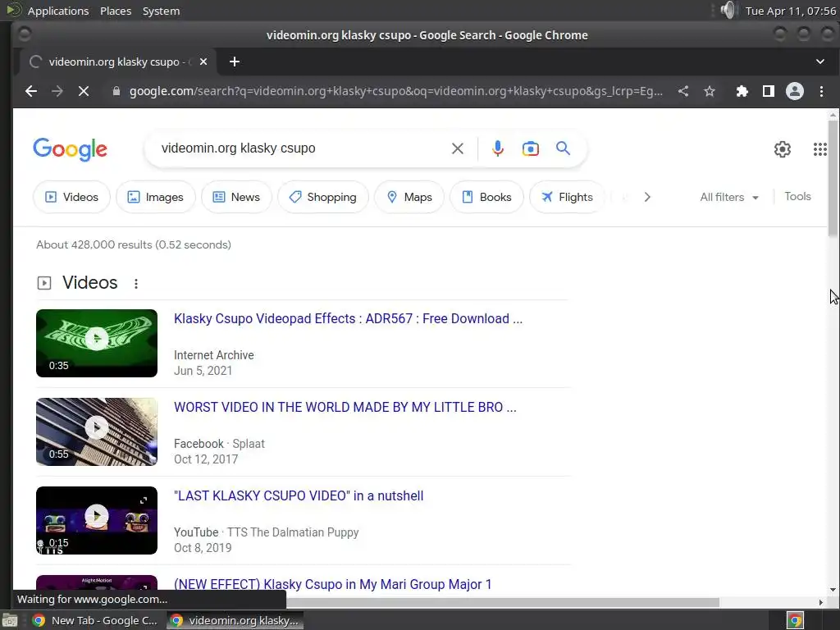Screen dimensions: 840x630
Task: Click "YouTube · TTS The Dalmatian Puppy" text
Action: [267, 532]
